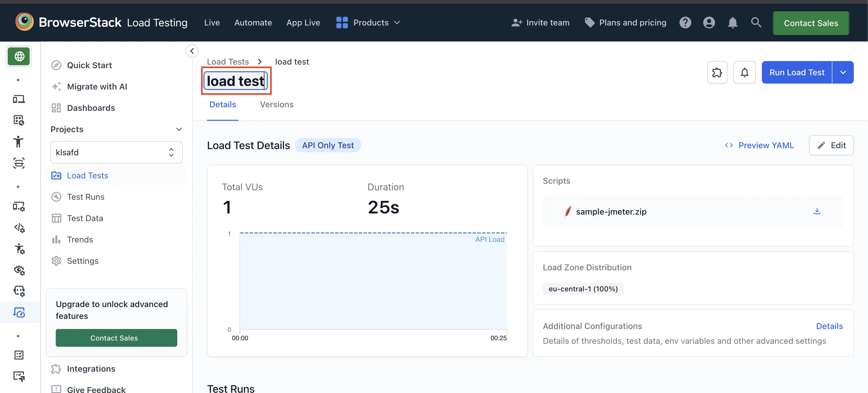Click the screen with pointer icon at rail bottom
868x393 pixels.
(x=19, y=376)
